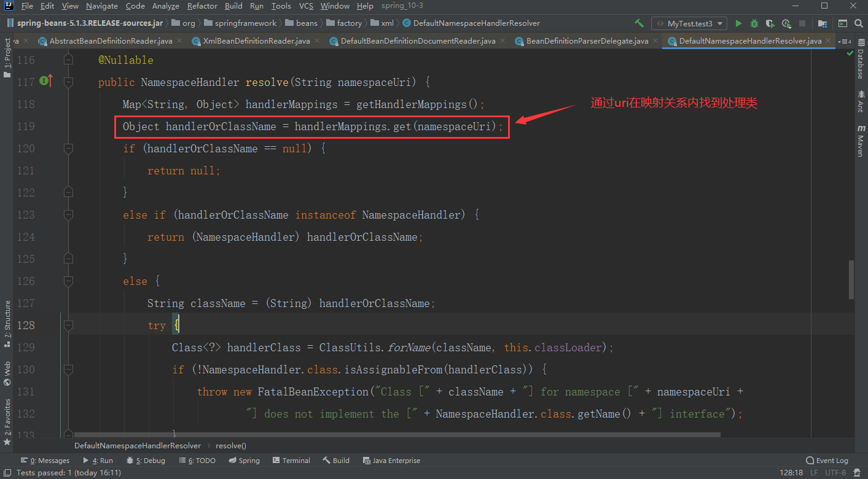
Task: Toggle the Web tool window stripe
Action: pos(7,373)
